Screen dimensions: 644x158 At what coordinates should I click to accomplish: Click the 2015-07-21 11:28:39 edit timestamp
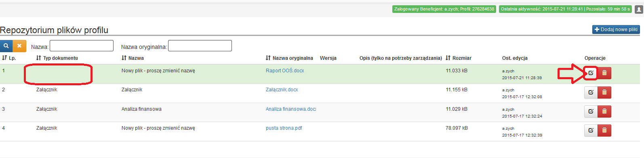coord(522,78)
